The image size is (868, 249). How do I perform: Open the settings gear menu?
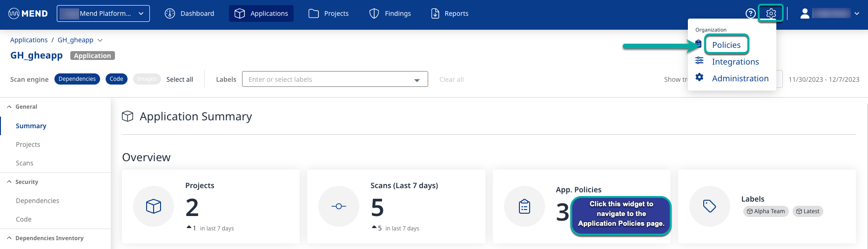771,13
